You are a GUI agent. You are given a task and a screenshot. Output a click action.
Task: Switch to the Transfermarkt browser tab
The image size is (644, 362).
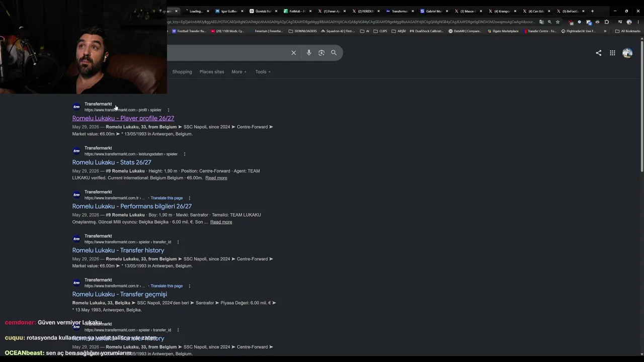[399, 11]
